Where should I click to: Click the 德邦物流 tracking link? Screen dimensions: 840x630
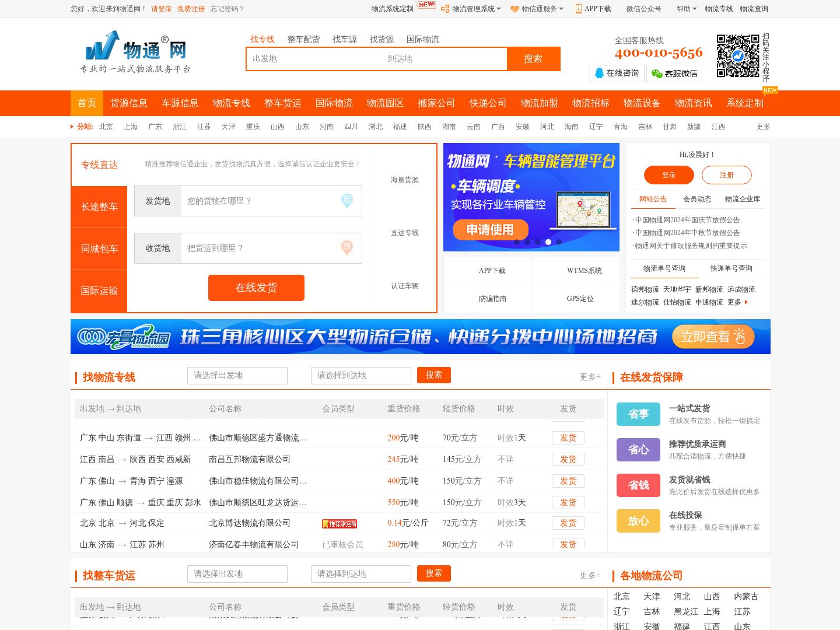(x=645, y=289)
